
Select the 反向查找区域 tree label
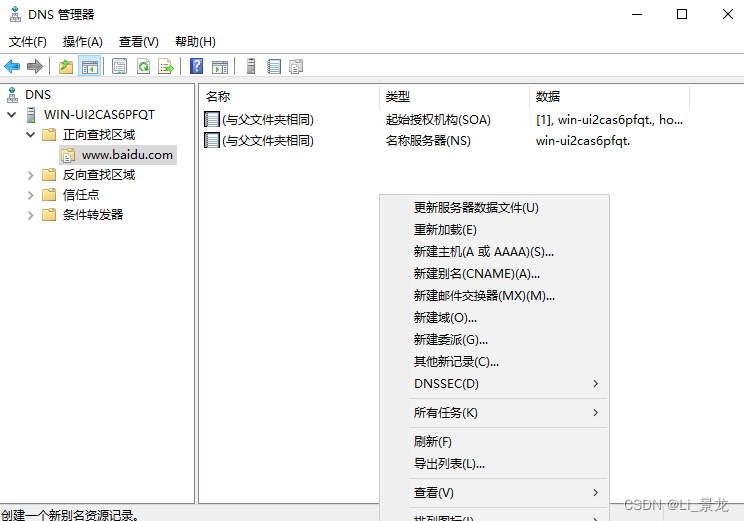[99, 175]
